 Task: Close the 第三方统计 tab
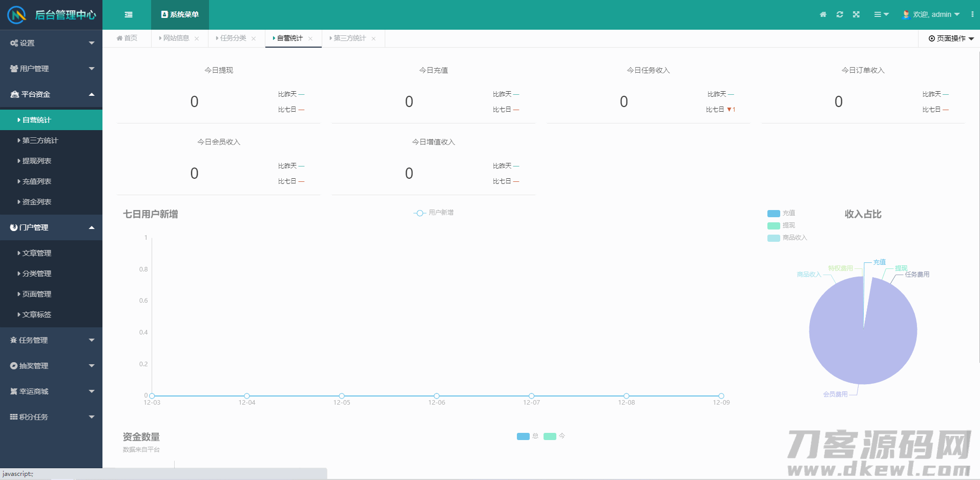point(373,38)
